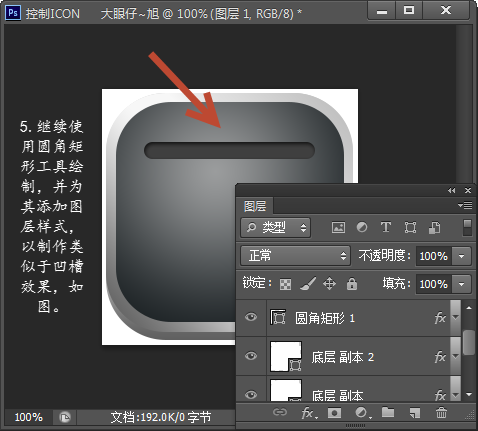Click layers list scrollbar down arrow
The width and height of the screenshot is (478, 431).
[469, 395]
